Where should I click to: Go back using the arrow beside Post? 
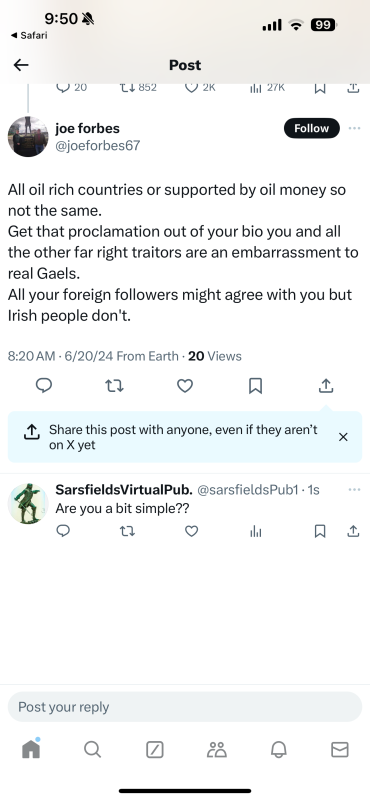tap(21, 65)
